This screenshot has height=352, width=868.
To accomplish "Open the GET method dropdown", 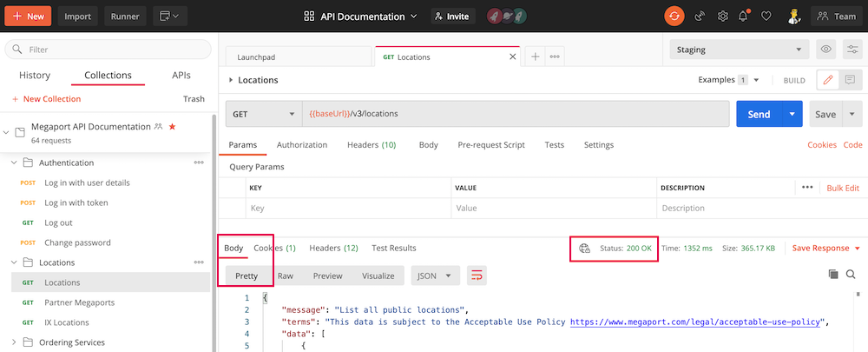I will [261, 114].
